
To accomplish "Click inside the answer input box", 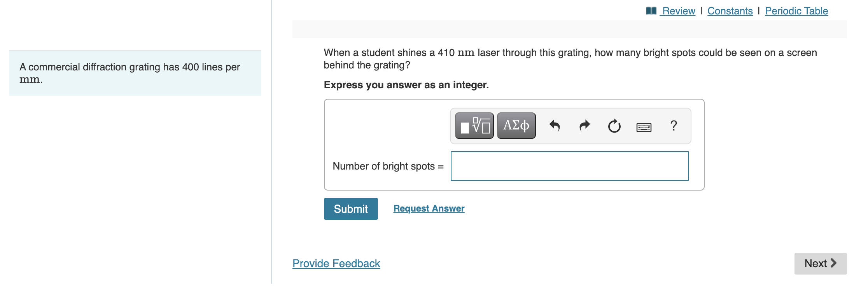I will (x=569, y=166).
